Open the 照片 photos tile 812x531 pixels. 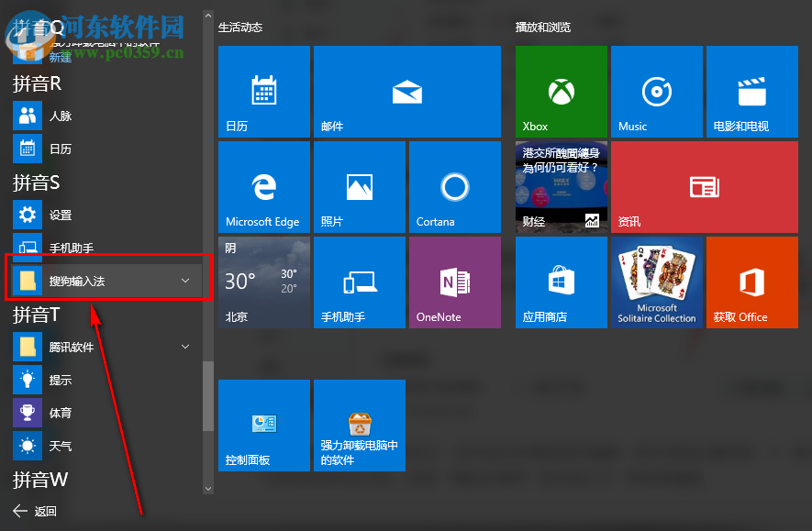[x=360, y=187]
